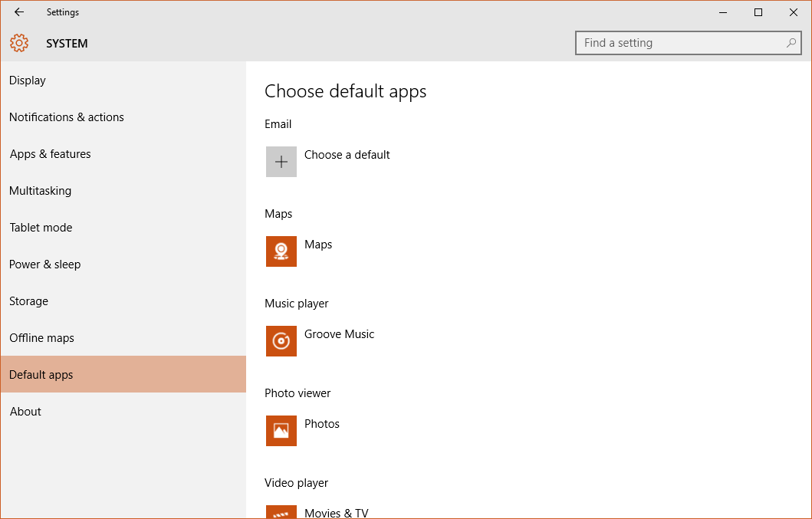812x519 pixels.
Task: Click the Photos default viewer label
Action: 321,424
